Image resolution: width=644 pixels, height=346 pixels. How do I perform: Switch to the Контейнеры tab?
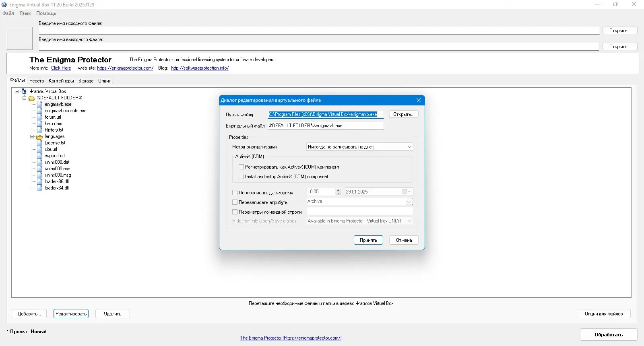point(61,81)
